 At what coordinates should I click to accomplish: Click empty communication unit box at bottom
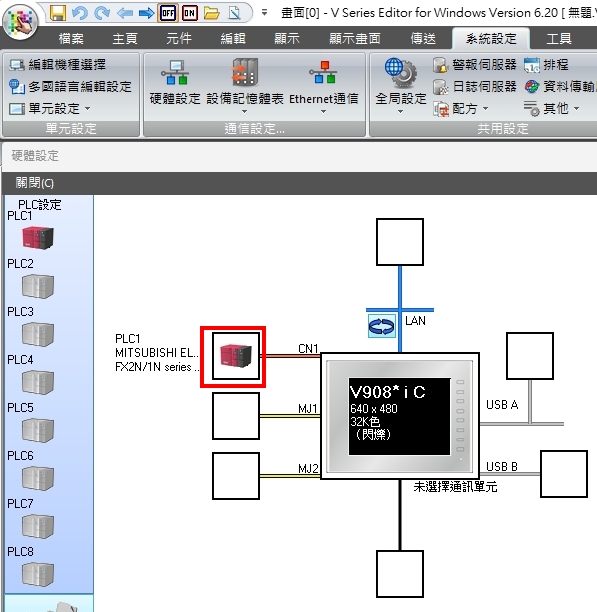400,574
